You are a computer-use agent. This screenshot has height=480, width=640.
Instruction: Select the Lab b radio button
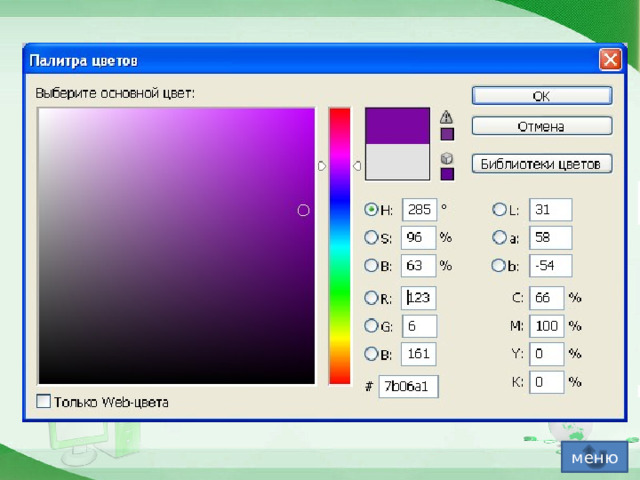tap(499, 265)
